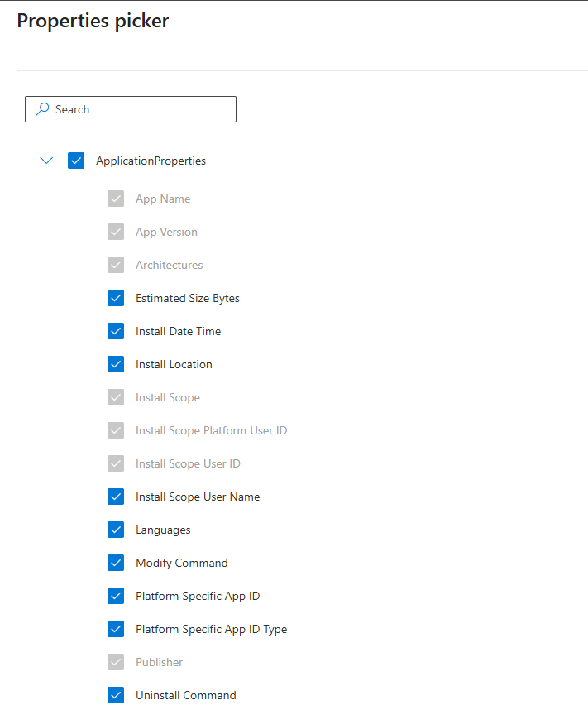The width and height of the screenshot is (588, 715).
Task: Click the Architectures checkbox
Action: click(116, 265)
